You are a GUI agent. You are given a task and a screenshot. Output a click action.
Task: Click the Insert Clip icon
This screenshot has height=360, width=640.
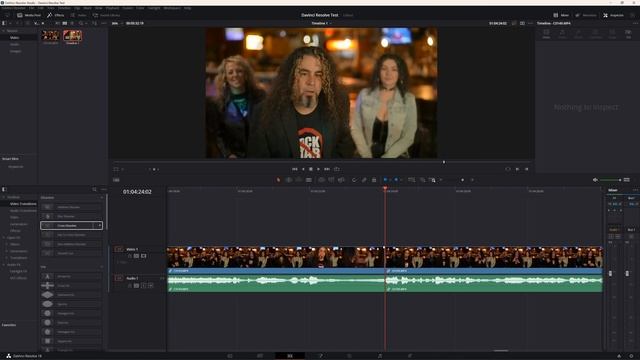[322, 180]
